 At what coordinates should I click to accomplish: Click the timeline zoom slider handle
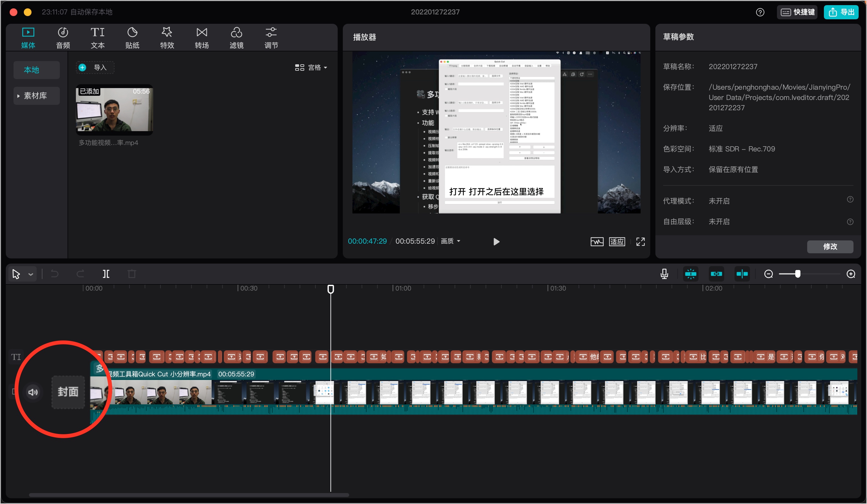pos(798,274)
